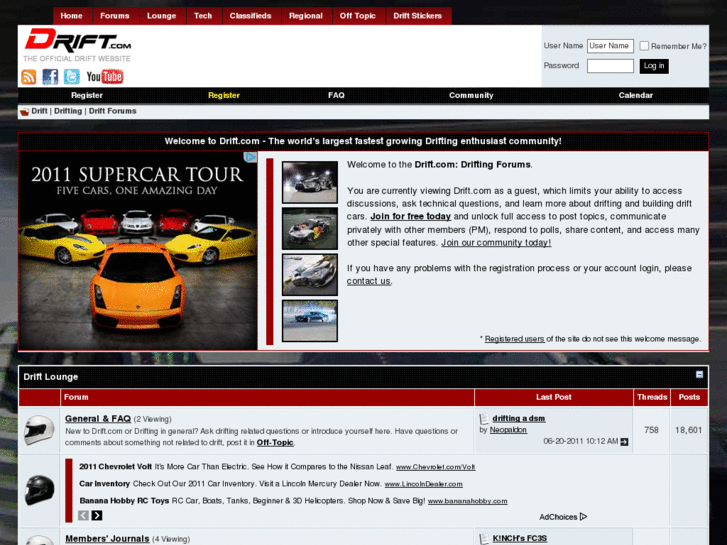Open the fourth welcome car thumbnail

[x=310, y=321]
